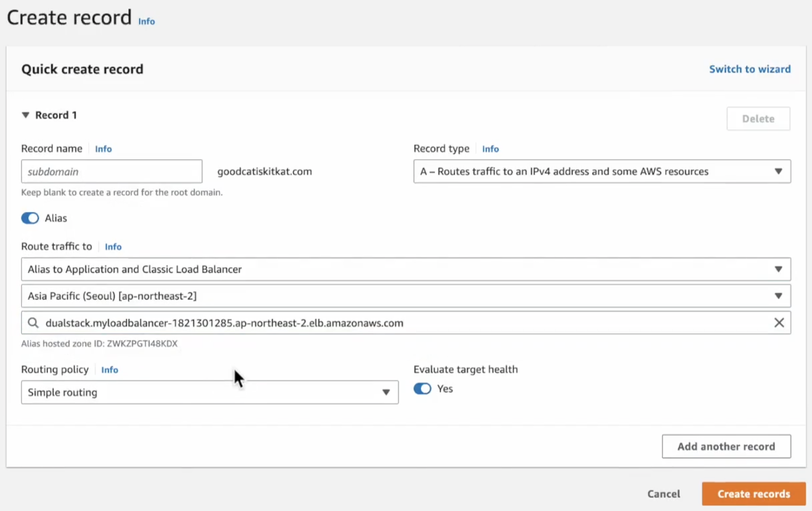Disable Evaluate target health toggle
812x511 pixels.
tap(422, 389)
